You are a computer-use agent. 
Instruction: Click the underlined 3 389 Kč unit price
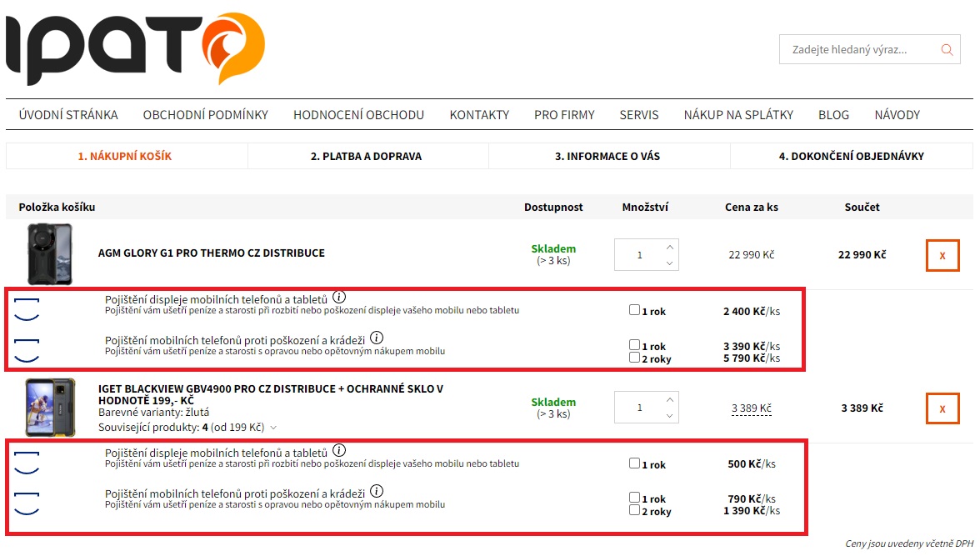click(752, 408)
